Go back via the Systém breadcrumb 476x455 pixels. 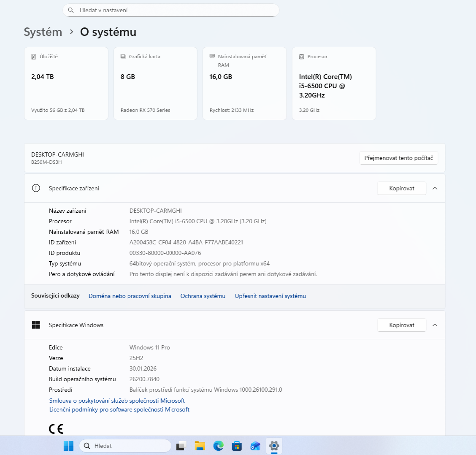43,32
